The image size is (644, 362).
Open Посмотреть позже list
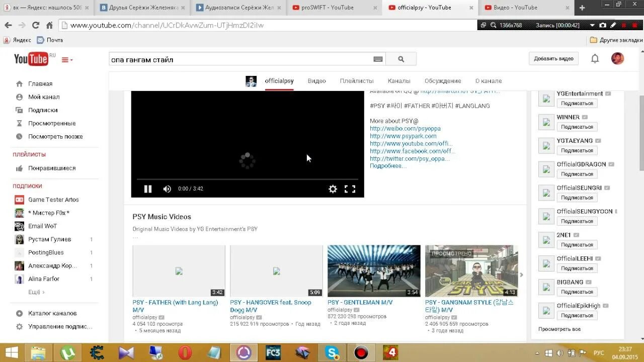[x=55, y=136]
